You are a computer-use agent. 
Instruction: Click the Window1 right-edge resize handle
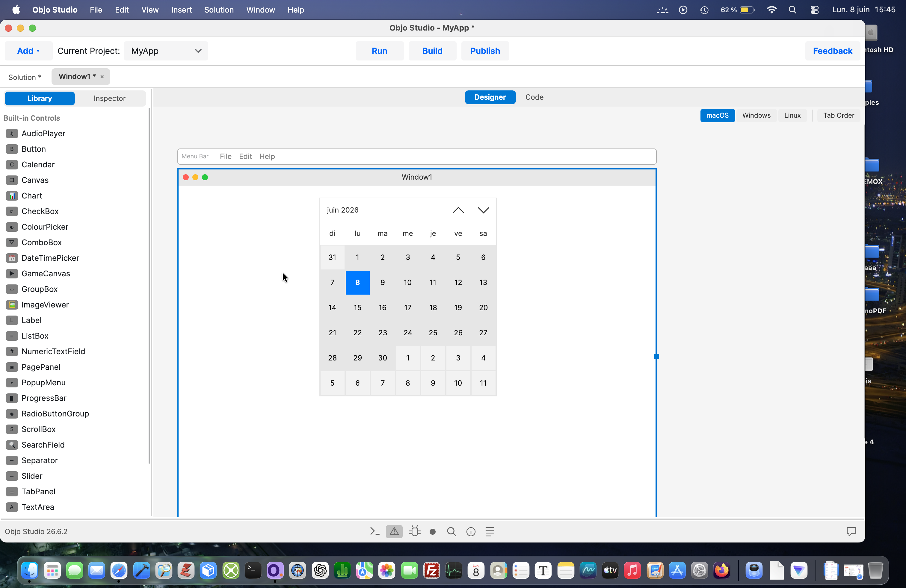point(657,356)
